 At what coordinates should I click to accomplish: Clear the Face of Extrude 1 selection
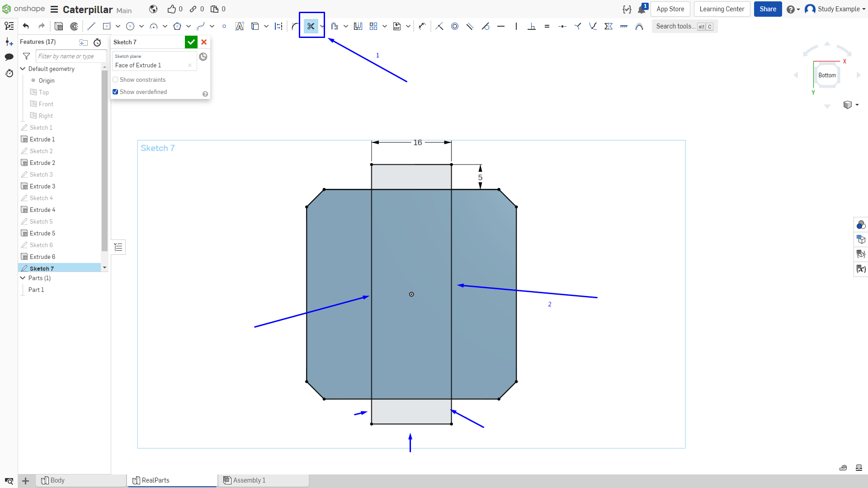click(190, 65)
